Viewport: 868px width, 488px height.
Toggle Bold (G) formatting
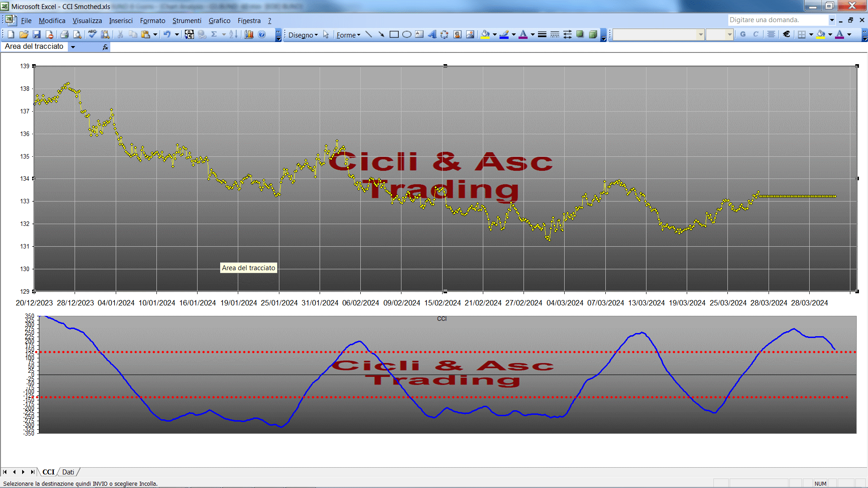coord(743,34)
